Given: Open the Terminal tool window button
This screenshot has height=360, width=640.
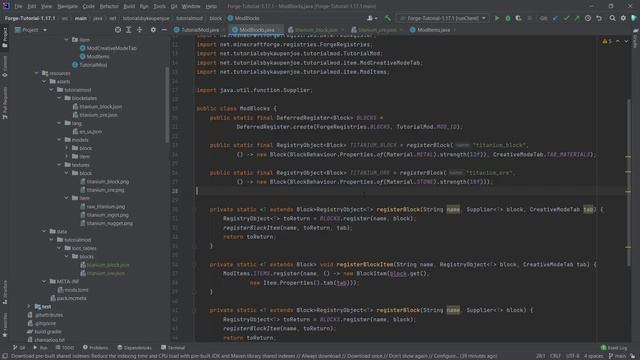Looking at the screenshot, I should (x=173, y=348).
